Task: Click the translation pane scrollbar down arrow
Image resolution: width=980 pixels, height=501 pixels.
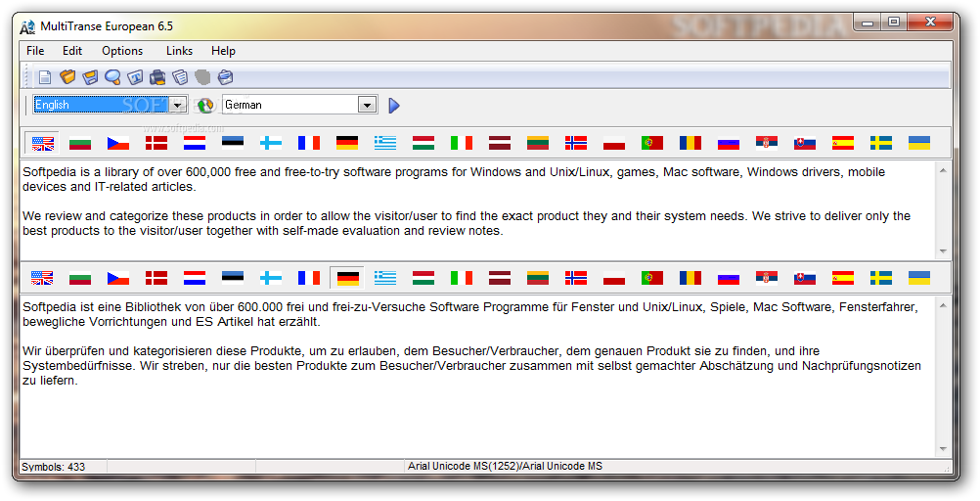Action: pos(943,450)
